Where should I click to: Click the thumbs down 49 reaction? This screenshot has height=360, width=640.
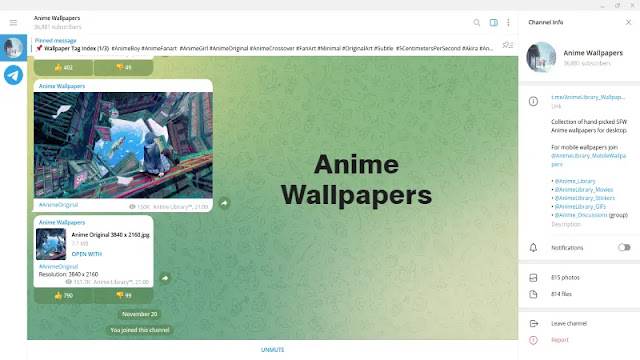tap(124, 67)
